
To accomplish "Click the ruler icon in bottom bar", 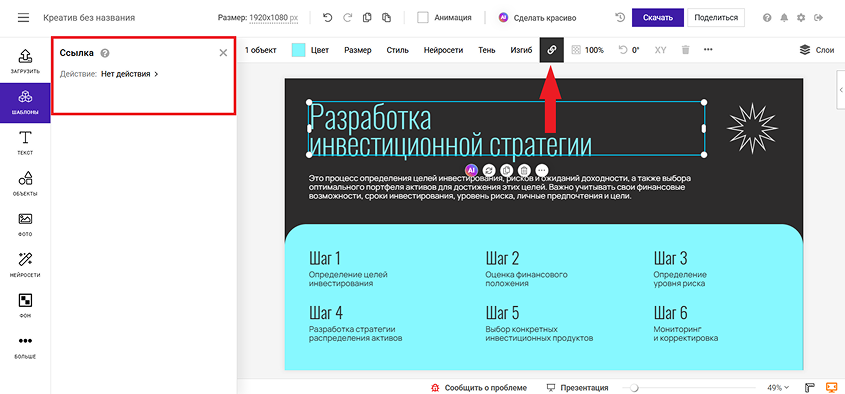I will tap(809, 388).
